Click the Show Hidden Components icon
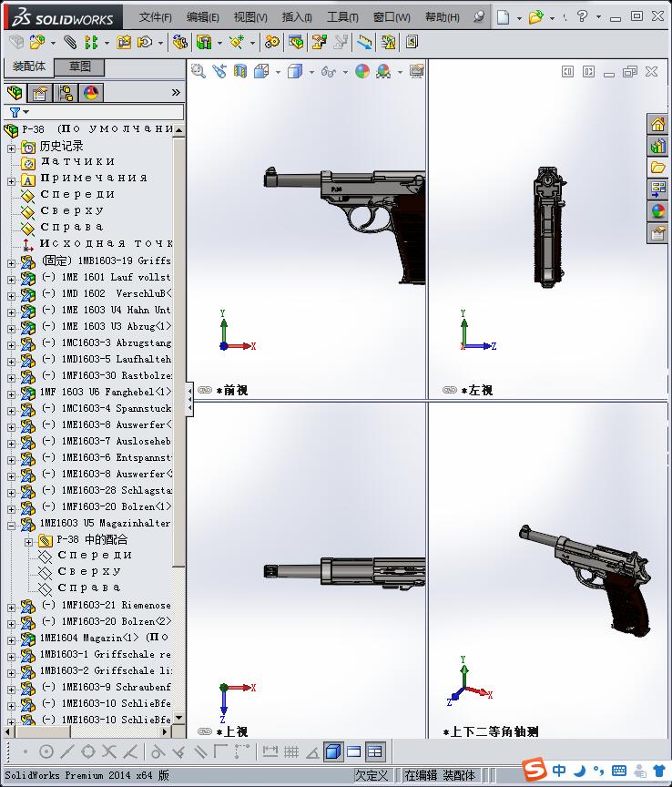Image resolution: width=672 pixels, height=787 pixels. (x=179, y=42)
